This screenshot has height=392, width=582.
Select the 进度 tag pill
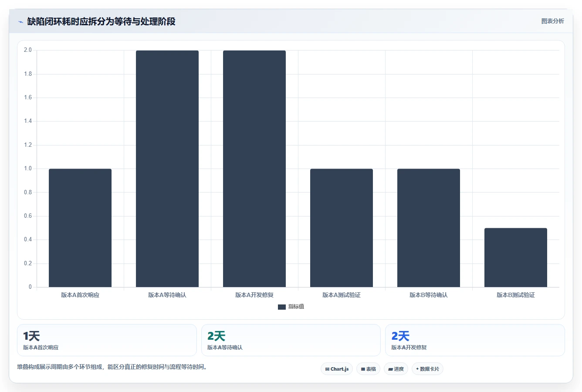(x=396, y=369)
